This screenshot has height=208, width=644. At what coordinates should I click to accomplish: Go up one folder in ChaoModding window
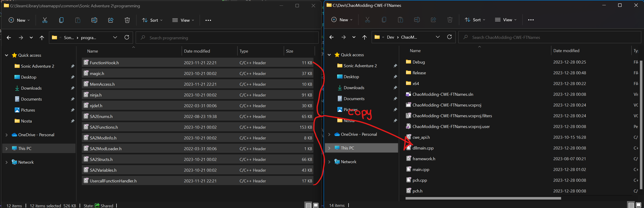pyautogui.click(x=365, y=37)
